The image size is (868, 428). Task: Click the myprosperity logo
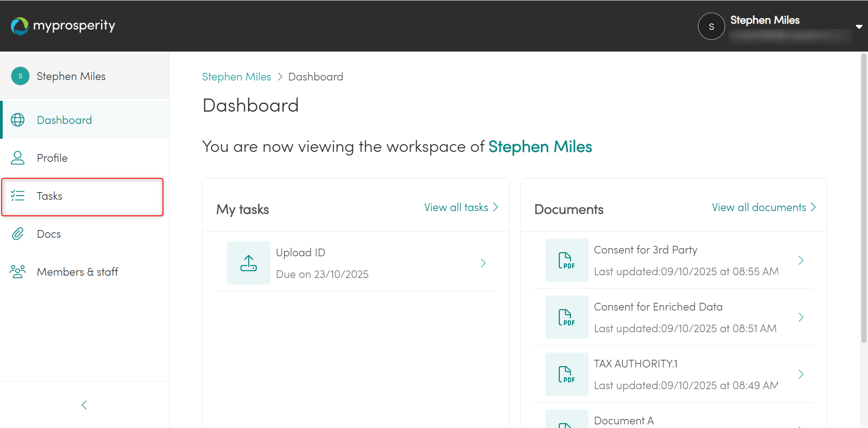pyautogui.click(x=63, y=26)
